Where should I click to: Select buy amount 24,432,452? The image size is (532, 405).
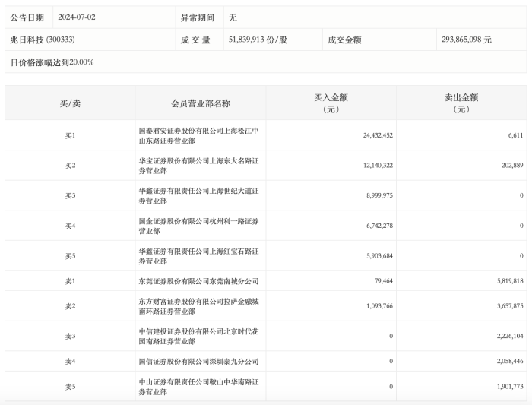[x=378, y=135]
